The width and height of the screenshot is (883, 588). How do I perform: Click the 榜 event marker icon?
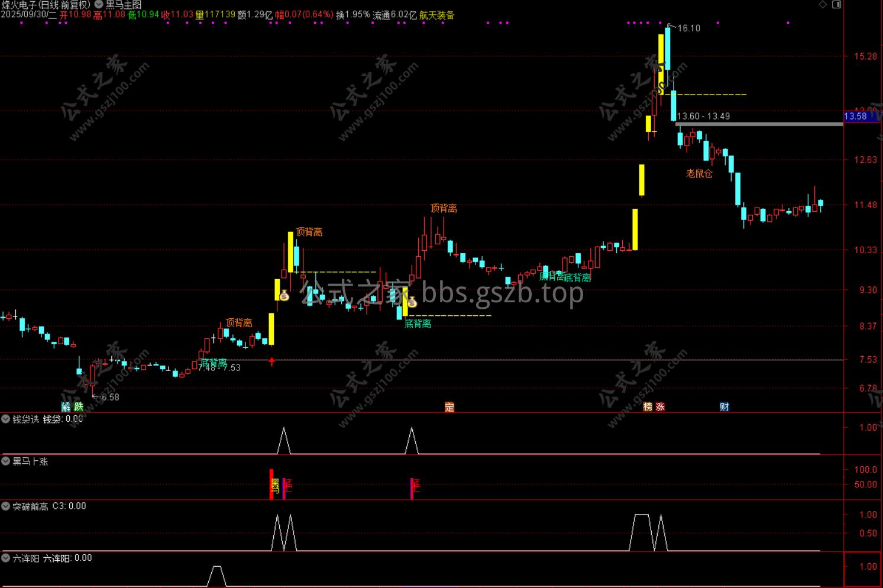click(648, 406)
